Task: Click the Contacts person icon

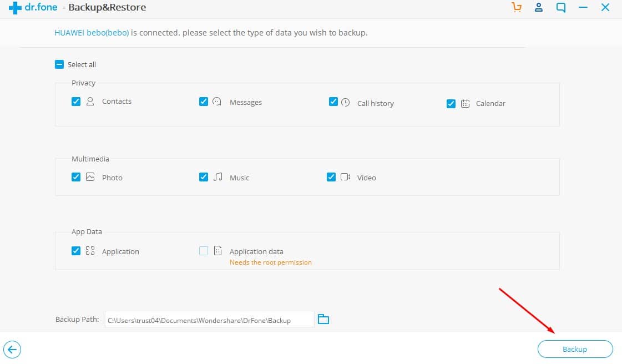Action: tap(90, 102)
